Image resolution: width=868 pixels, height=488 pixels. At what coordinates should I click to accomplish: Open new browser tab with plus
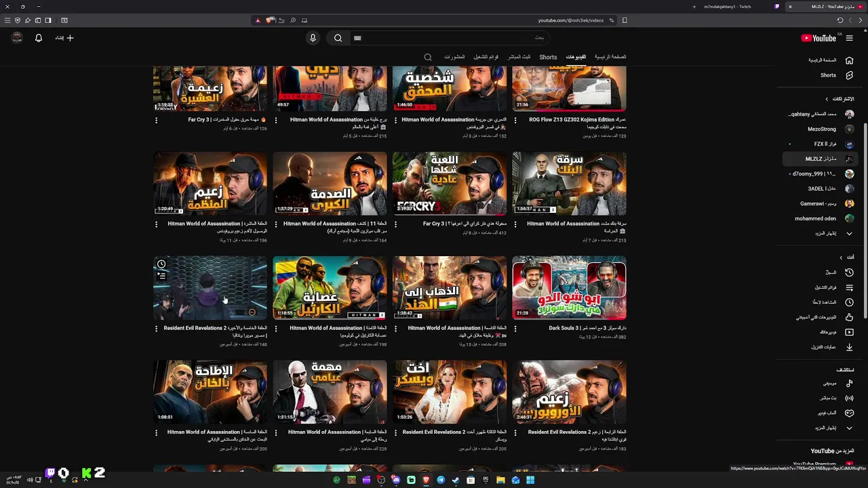(694, 7)
